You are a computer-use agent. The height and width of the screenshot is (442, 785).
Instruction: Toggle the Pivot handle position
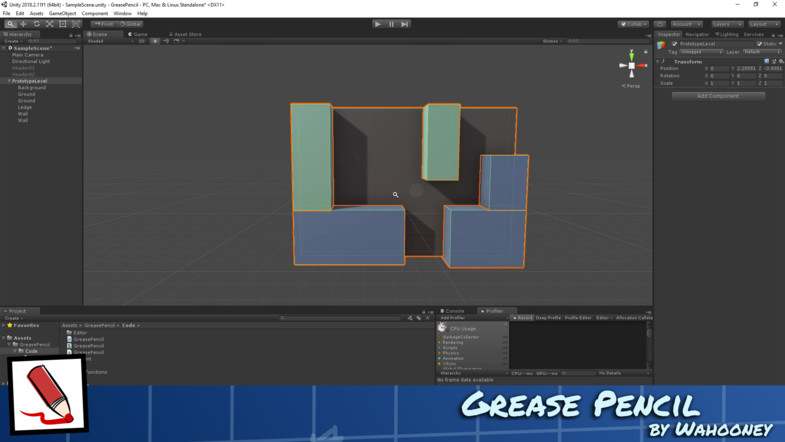point(104,24)
